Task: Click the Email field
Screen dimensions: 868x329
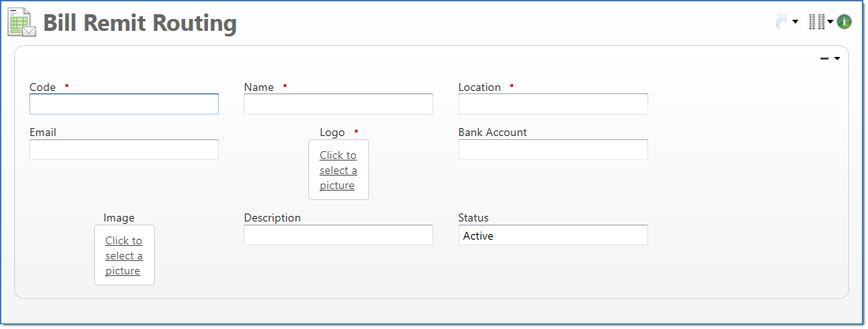Action: (x=124, y=149)
